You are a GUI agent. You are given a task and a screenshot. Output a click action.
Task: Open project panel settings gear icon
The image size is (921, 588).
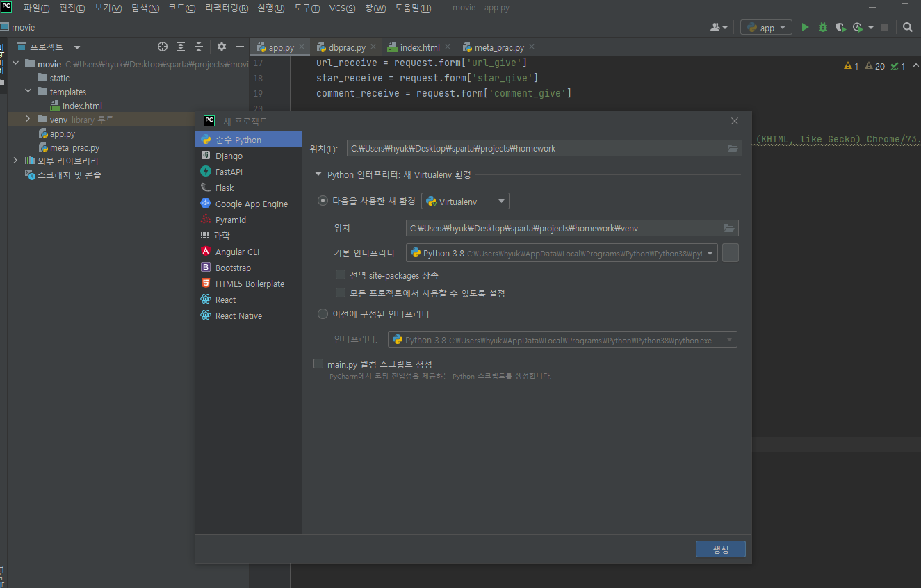[222, 47]
